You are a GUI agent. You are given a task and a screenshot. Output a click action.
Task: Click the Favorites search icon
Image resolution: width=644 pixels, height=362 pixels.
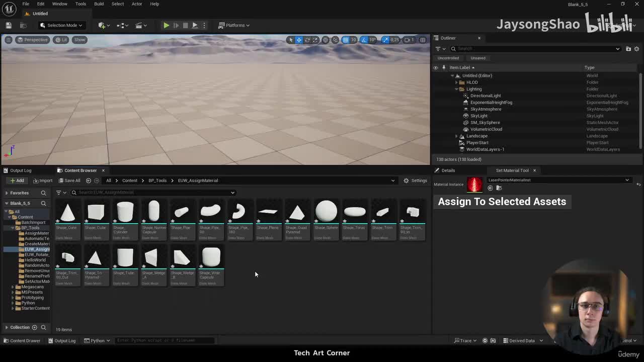[43, 193]
